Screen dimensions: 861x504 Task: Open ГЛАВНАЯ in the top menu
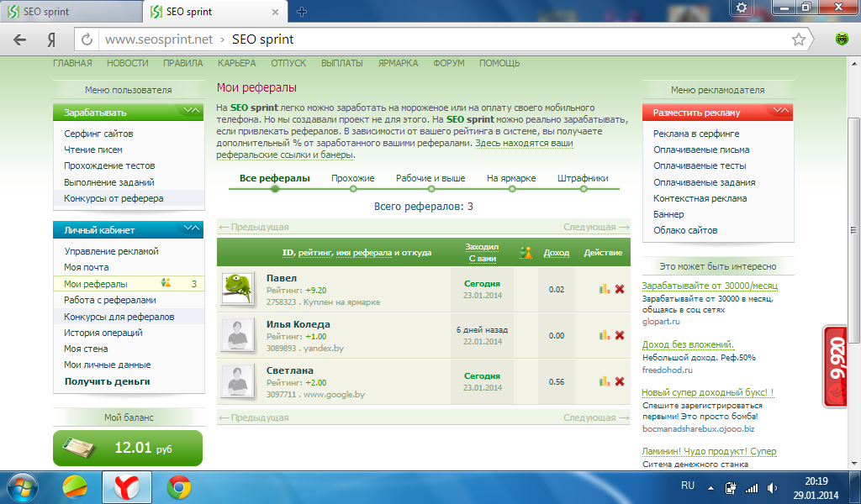pyautogui.click(x=72, y=63)
